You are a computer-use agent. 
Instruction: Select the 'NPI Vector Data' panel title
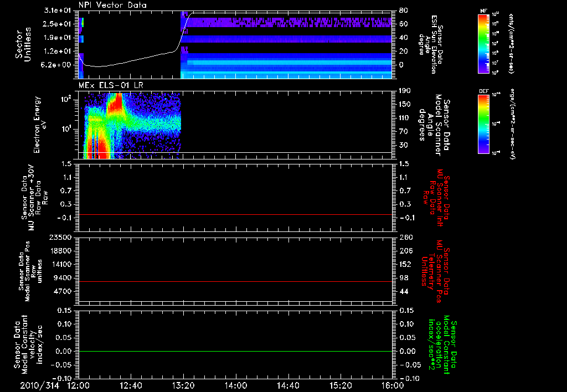(113, 5)
